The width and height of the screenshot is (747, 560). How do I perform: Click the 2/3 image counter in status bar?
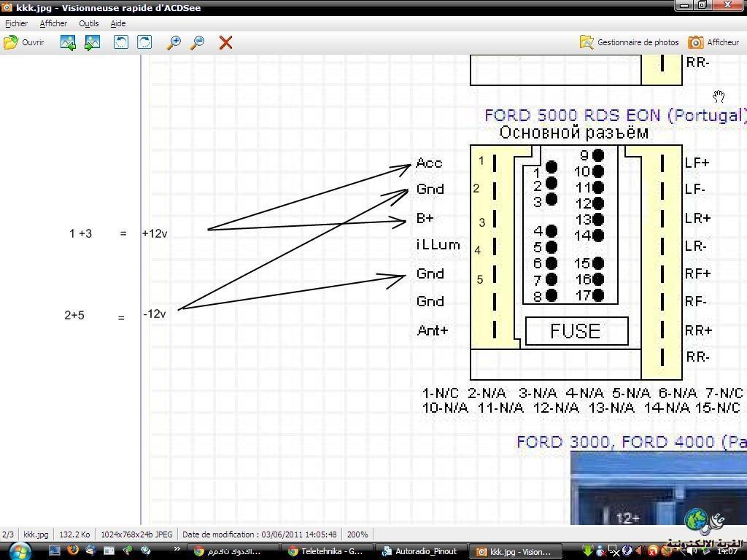(x=7, y=534)
